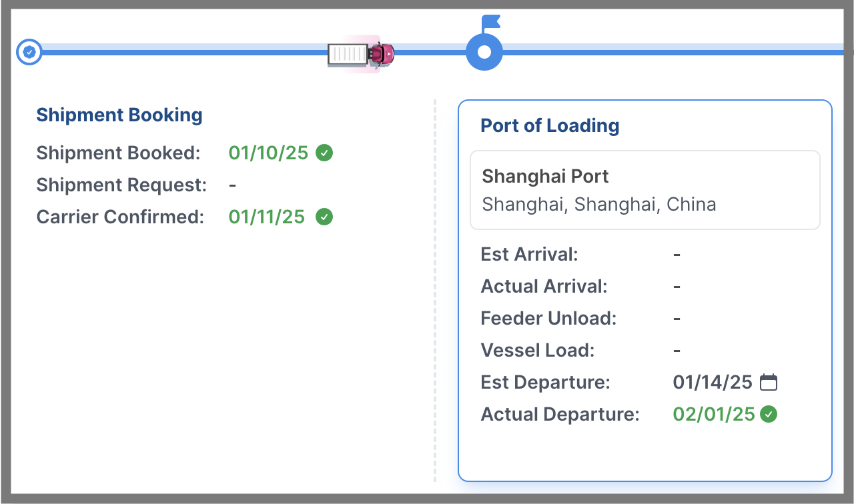854x504 pixels.
Task: Click the green check beside Shipment Booked date
Action: coord(324,153)
